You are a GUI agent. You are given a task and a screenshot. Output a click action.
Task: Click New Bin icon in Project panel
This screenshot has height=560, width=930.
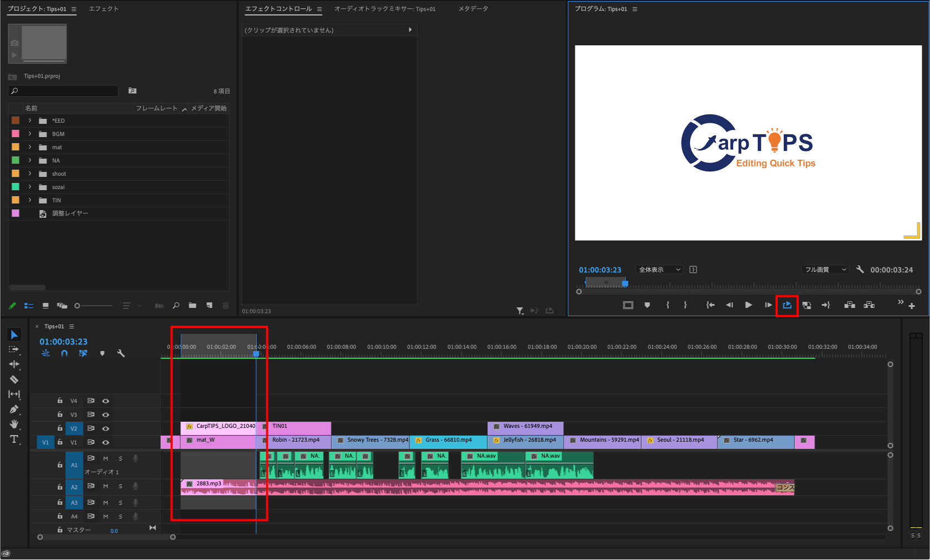[193, 305]
